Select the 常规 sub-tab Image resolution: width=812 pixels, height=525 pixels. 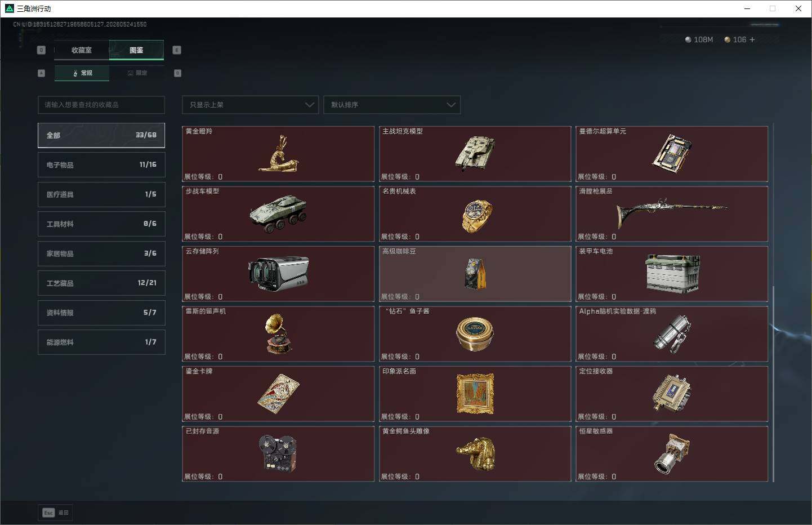82,73
